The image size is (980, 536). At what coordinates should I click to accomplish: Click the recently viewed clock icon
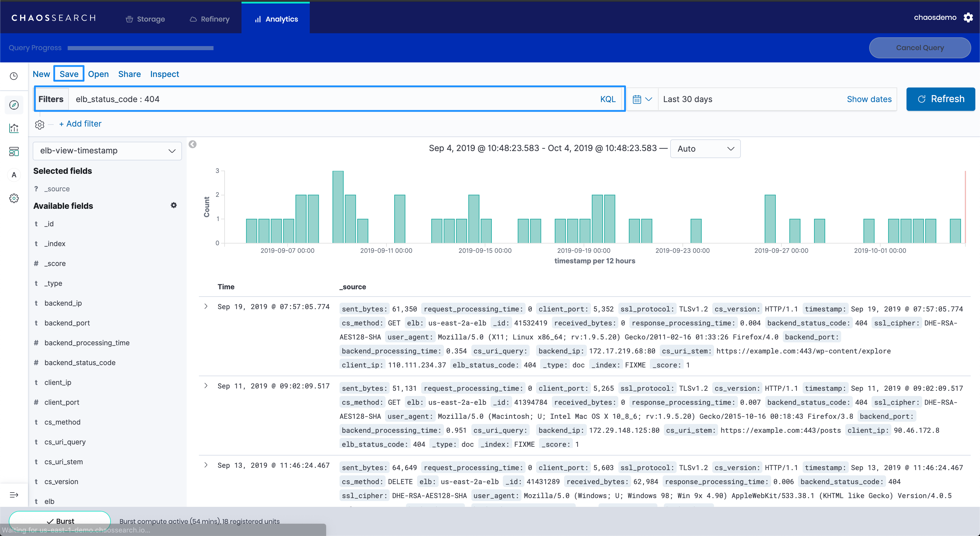tap(14, 76)
